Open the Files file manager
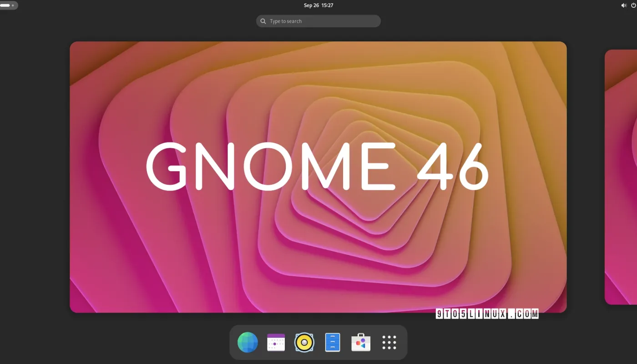This screenshot has width=637, height=364. (x=332, y=342)
